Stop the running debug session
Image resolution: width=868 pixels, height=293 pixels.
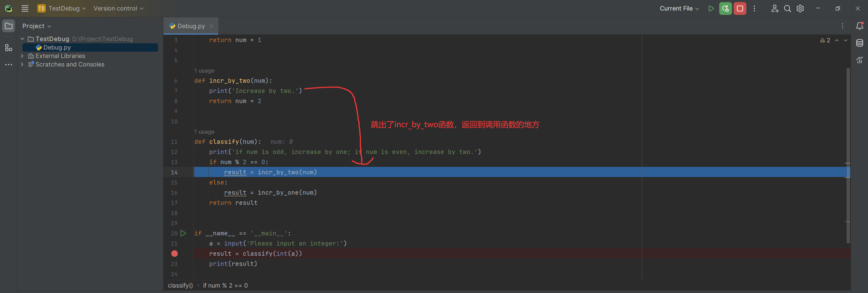740,8
